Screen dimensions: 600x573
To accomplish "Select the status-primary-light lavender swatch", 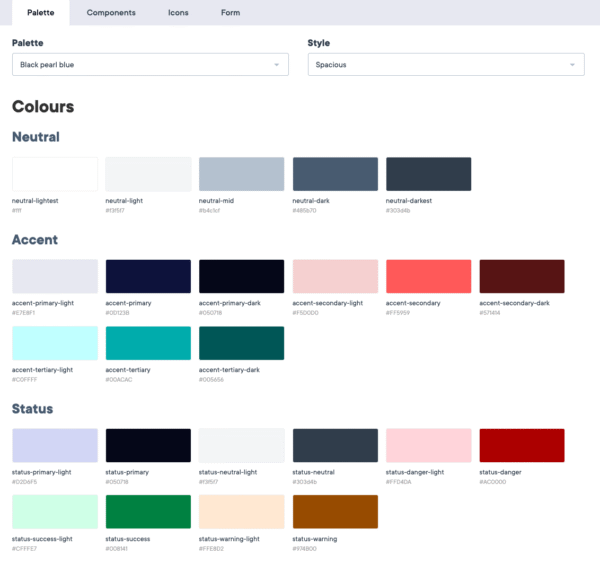I will click(55, 445).
